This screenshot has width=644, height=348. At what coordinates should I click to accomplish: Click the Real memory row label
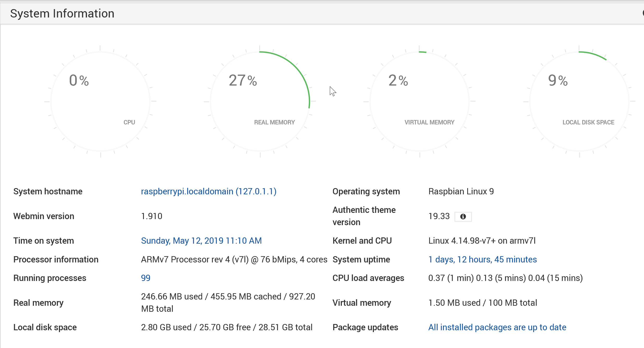coord(38,303)
